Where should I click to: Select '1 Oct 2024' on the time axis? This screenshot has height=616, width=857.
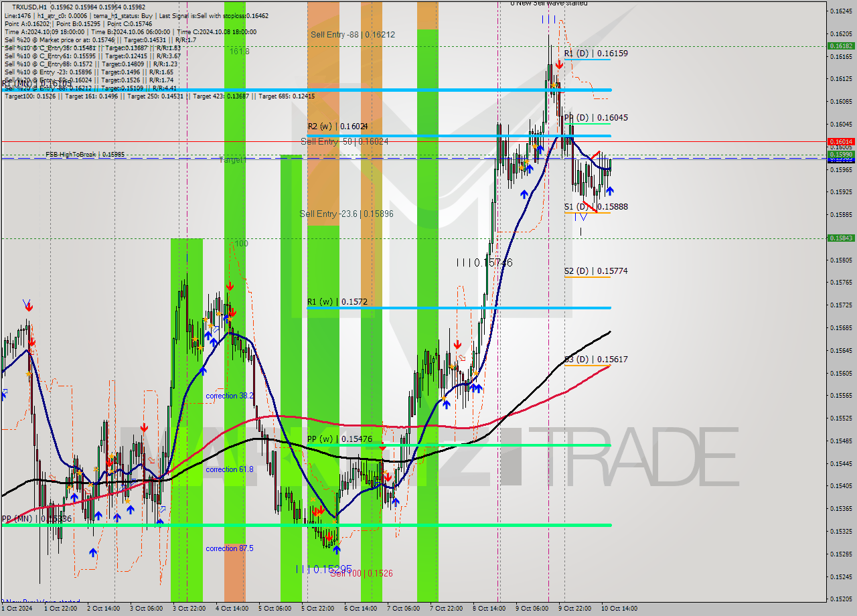point(15,609)
